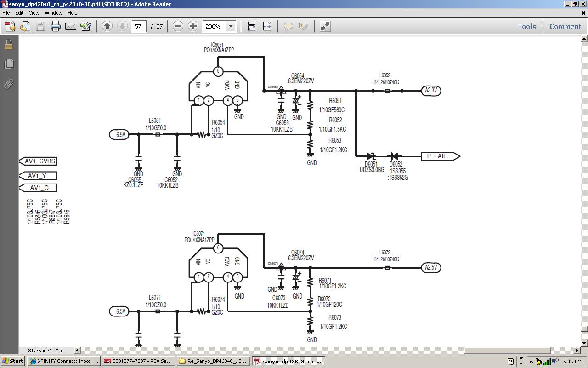The height and width of the screenshot is (368, 588).
Task: Expand hidden system tray icons chevron
Action: (x=531, y=361)
